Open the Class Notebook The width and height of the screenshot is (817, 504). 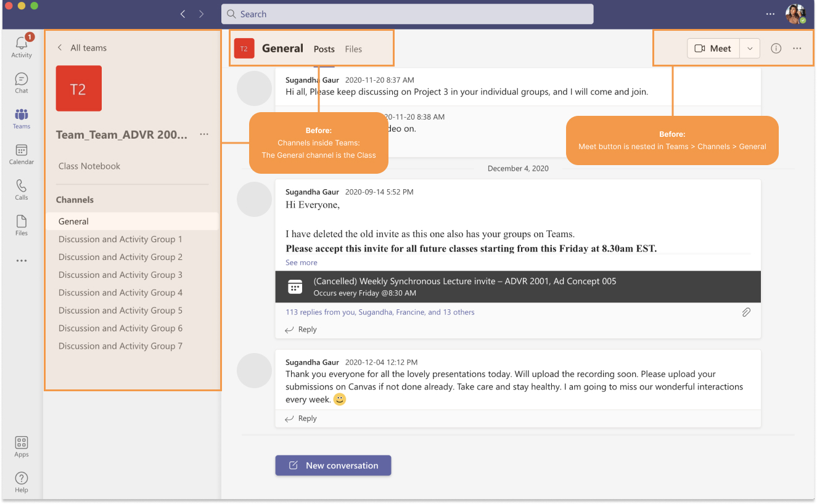pyautogui.click(x=89, y=166)
